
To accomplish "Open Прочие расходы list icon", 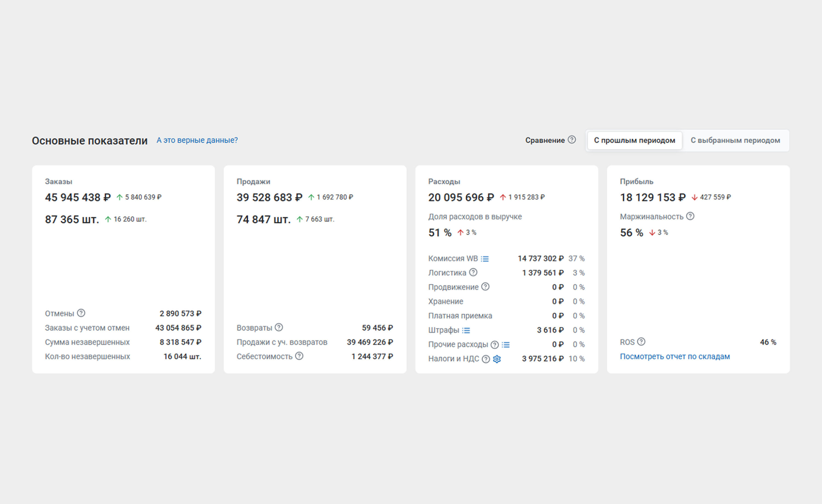I will pos(506,345).
